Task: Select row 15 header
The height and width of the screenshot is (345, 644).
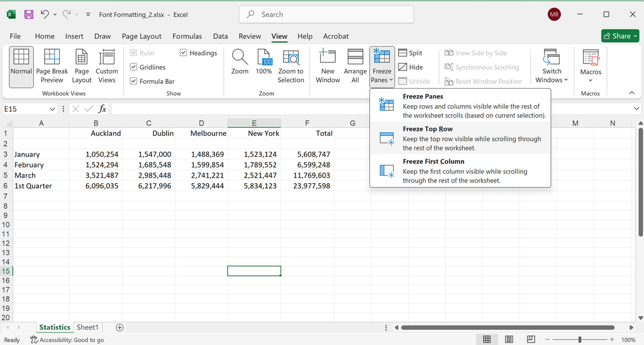Action: click(6, 271)
